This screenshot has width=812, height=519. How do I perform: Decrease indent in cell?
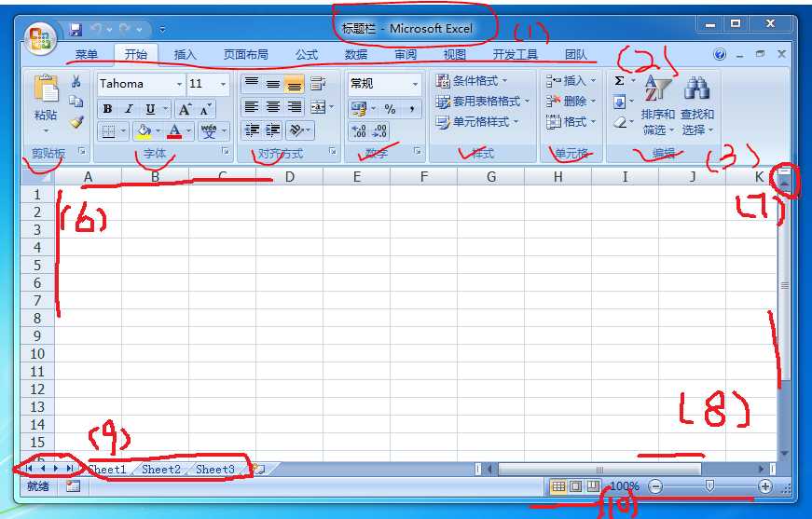point(252,130)
